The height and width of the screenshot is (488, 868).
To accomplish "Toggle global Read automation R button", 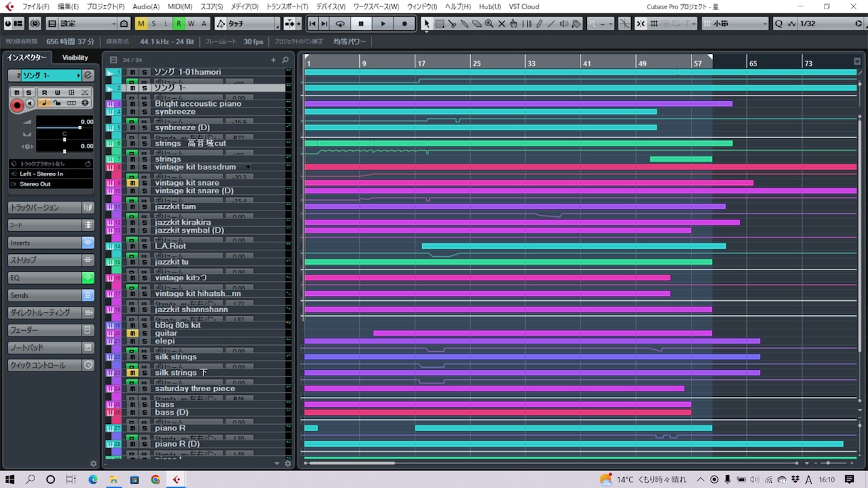I will (179, 23).
